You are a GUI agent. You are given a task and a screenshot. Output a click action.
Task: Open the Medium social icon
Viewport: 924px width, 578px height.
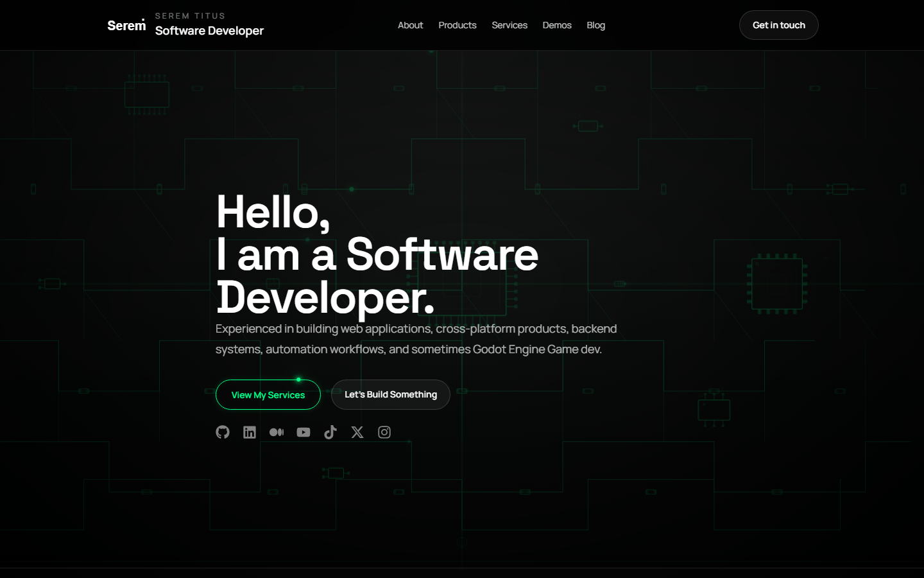point(277,432)
